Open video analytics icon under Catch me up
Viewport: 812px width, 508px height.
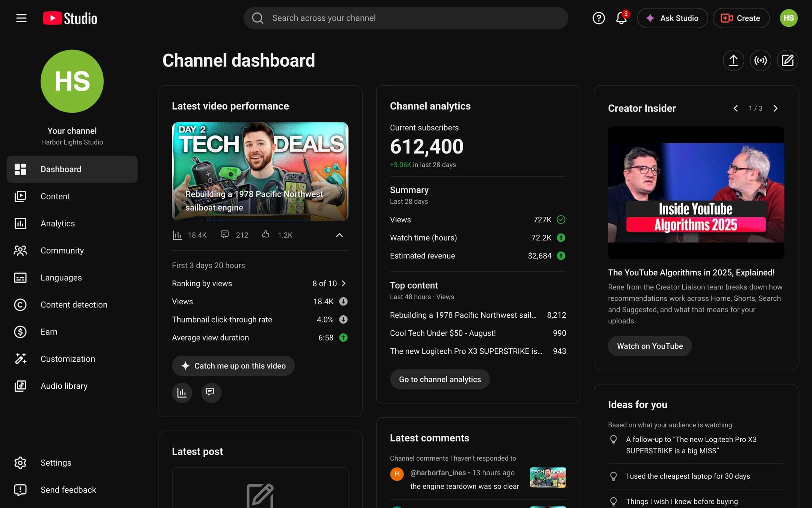182,392
